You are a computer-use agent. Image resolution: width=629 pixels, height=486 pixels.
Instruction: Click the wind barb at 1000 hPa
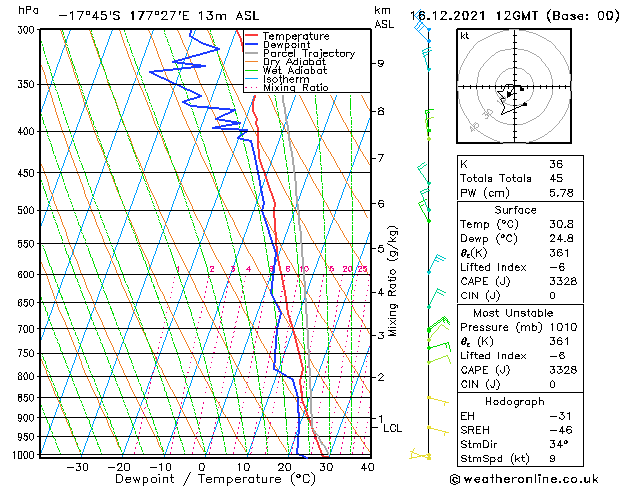coord(422,455)
